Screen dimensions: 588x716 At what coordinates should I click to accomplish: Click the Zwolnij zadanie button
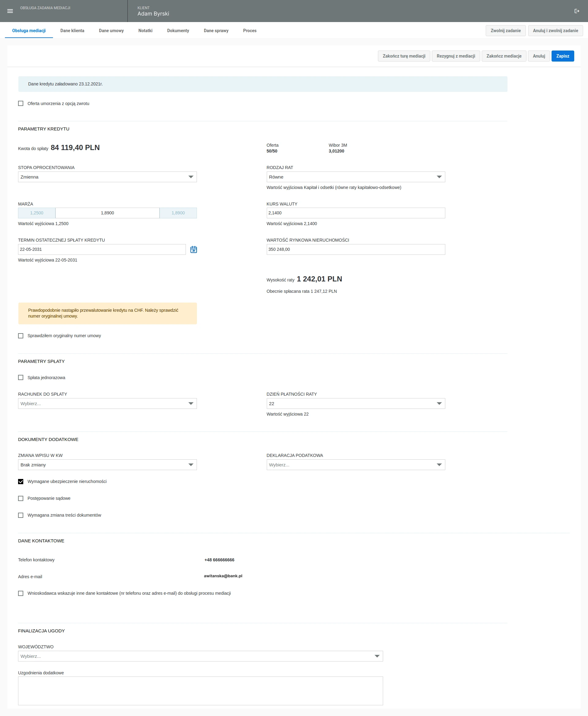(x=505, y=31)
